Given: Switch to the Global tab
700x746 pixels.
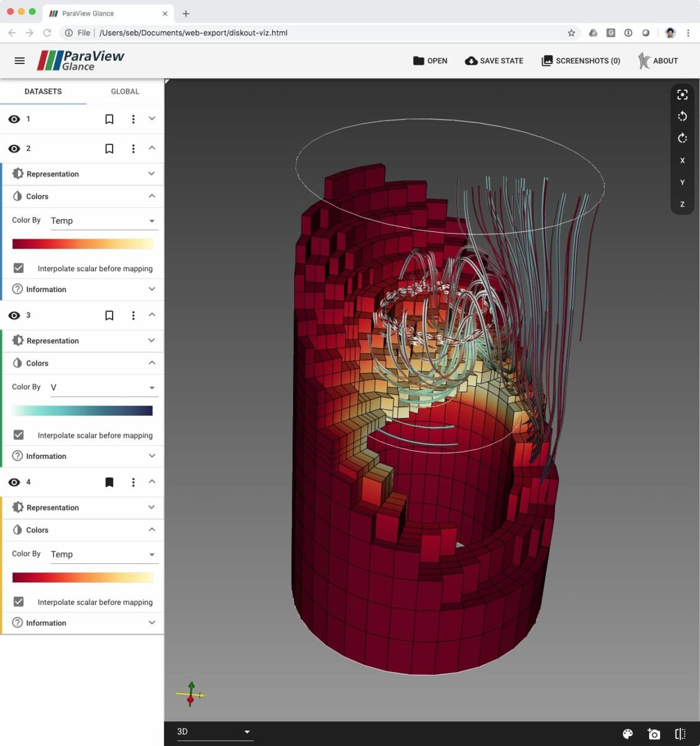Looking at the screenshot, I should [x=125, y=91].
